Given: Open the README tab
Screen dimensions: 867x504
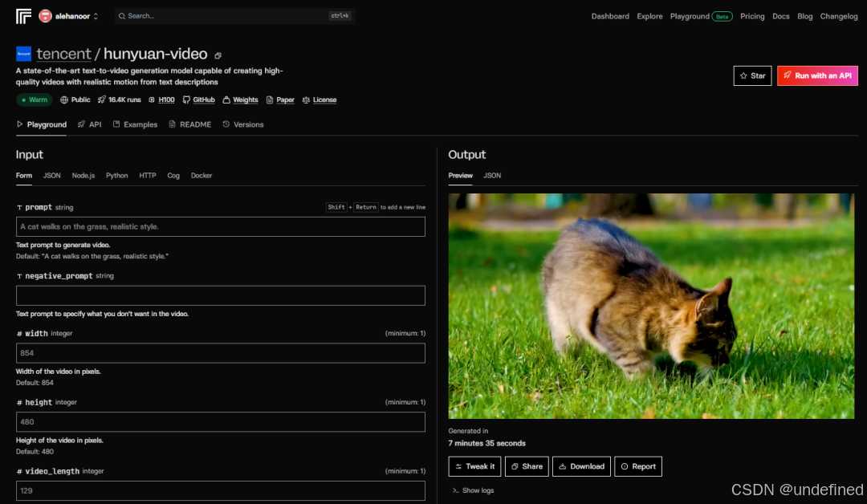Looking at the screenshot, I should [x=189, y=125].
